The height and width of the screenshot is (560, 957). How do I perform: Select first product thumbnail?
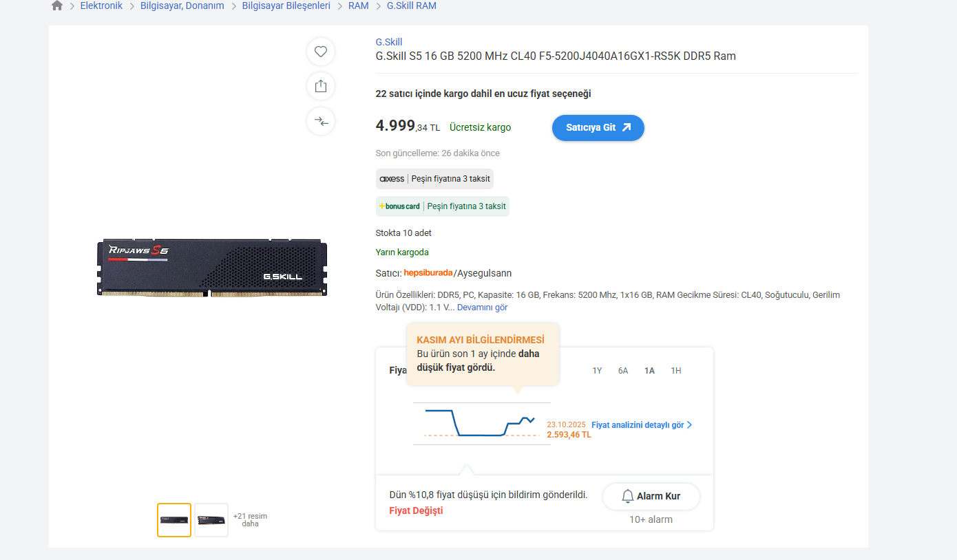[174, 520]
